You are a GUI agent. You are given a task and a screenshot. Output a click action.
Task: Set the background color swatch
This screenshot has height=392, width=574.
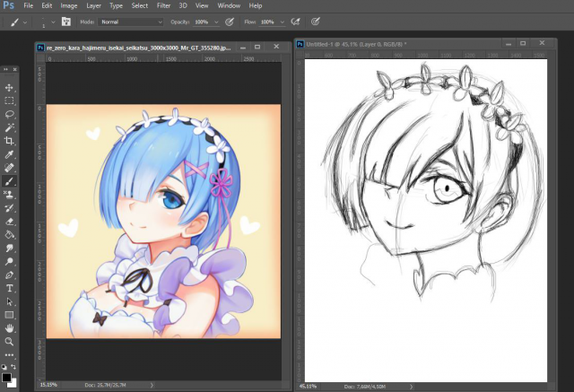click(x=14, y=384)
